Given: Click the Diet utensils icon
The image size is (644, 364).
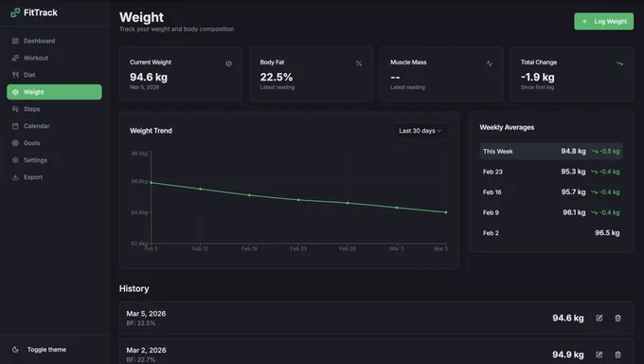Looking at the screenshot, I should point(15,75).
